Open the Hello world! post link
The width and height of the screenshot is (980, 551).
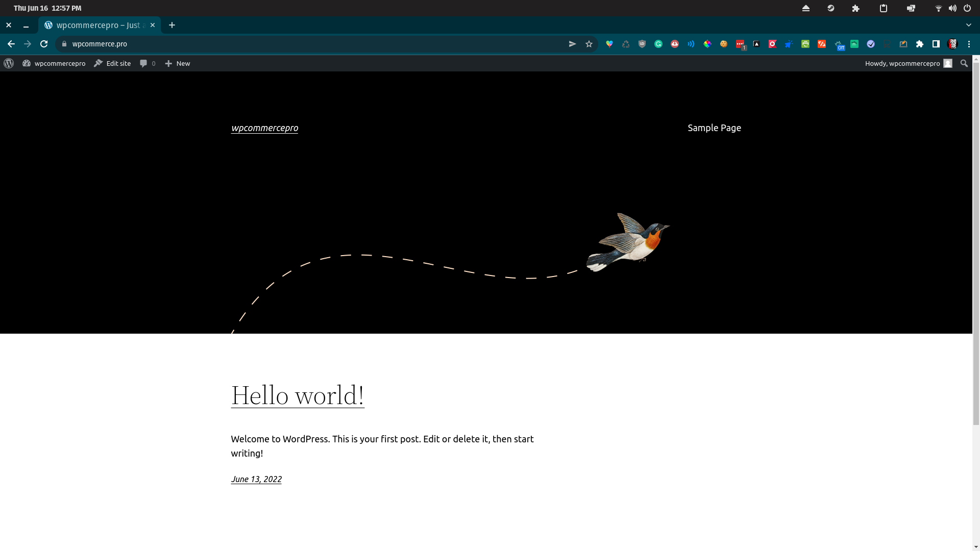(298, 395)
